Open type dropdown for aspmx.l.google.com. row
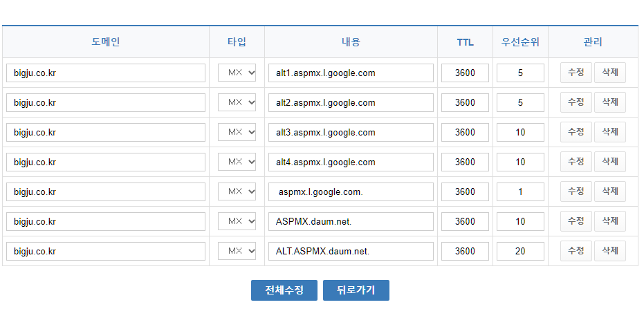644x318 pixels. click(x=237, y=191)
